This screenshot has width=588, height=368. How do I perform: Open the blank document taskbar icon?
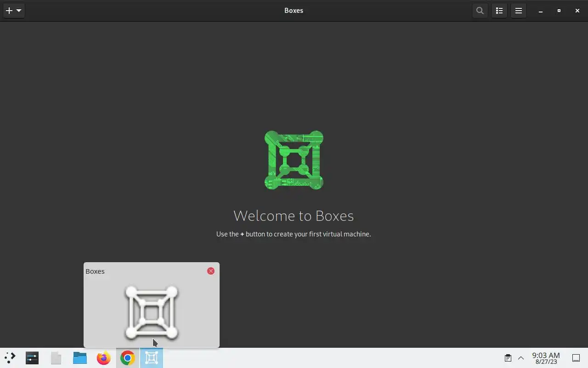pos(56,358)
